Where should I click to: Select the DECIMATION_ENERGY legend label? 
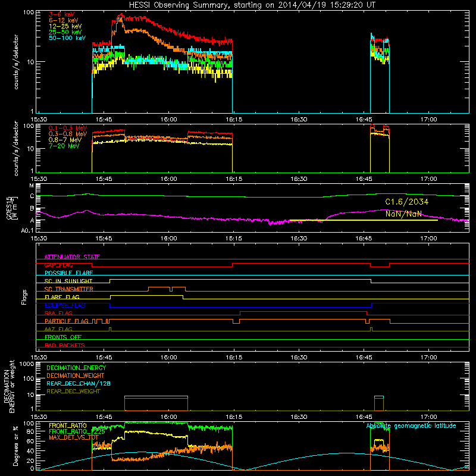(x=76, y=368)
